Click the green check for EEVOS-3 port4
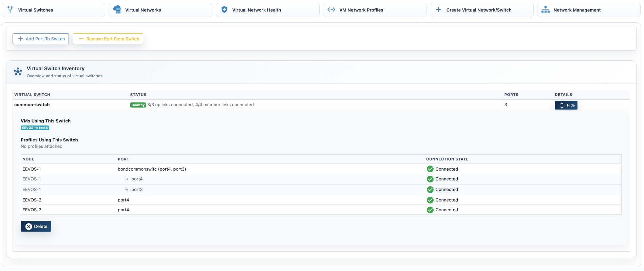The image size is (644, 271). click(x=430, y=210)
